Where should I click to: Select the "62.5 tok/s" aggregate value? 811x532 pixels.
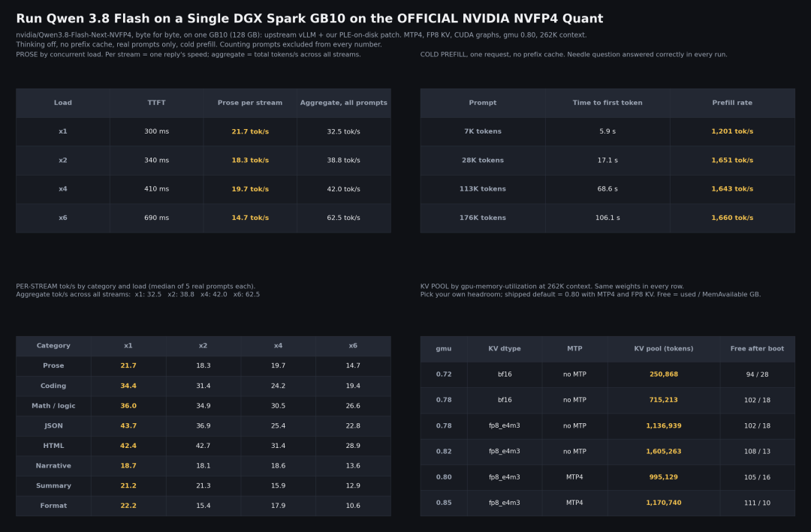[343, 218]
